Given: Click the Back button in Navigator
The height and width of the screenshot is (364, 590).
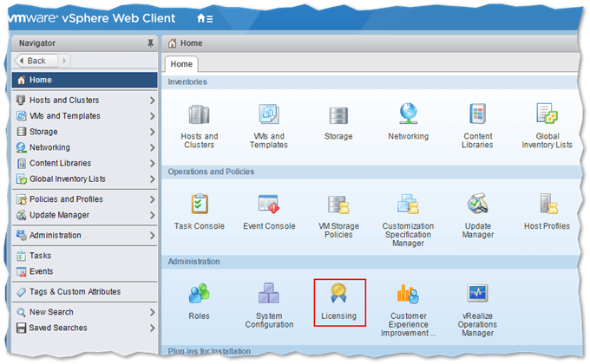Looking at the screenshot, I should tap(36, 61).
